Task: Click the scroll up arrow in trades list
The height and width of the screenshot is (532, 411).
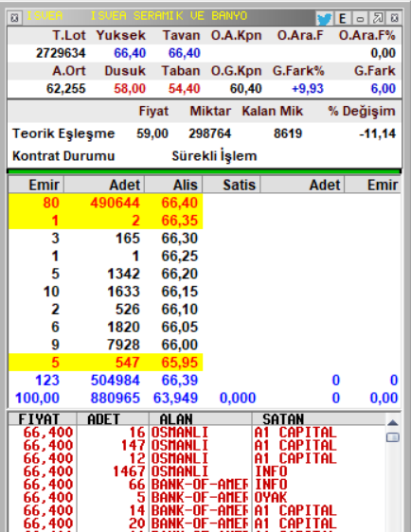Action: coord(393,423)
